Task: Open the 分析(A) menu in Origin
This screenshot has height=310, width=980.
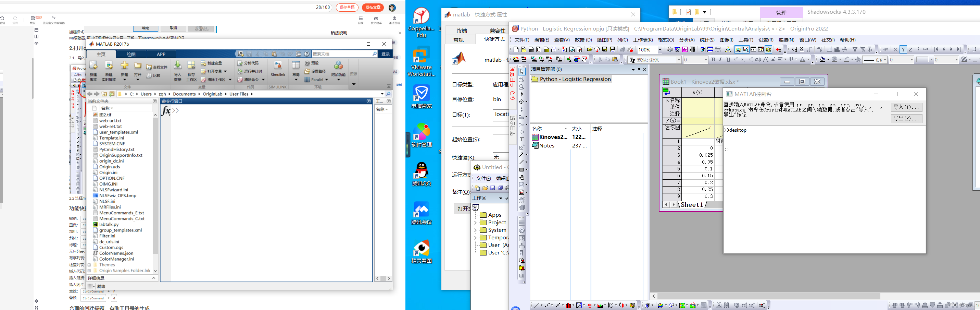Action: pyautogui.click(x=687, y=40)
